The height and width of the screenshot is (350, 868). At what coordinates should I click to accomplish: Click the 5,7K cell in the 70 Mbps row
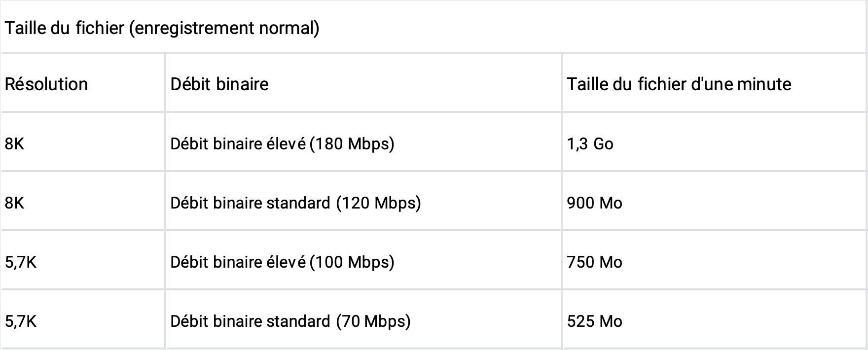pos(21,321)
